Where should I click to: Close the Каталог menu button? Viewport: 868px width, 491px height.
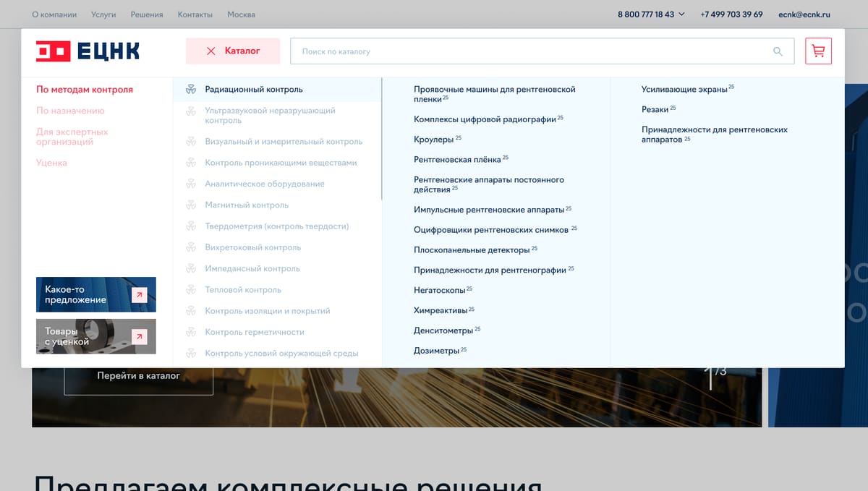click(233, 51)
